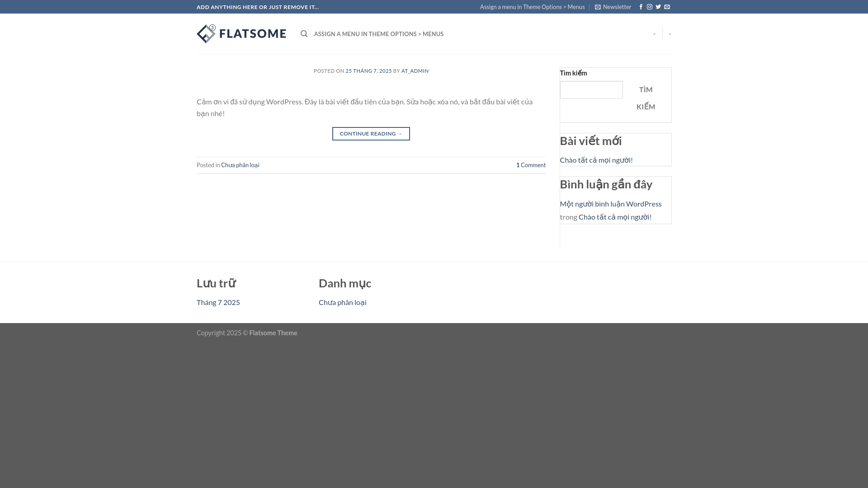Open commented post 'Chào tất cả mọi người!' link
The width and height of the screenshot is (868, 488).
click(x=615, y=217)
